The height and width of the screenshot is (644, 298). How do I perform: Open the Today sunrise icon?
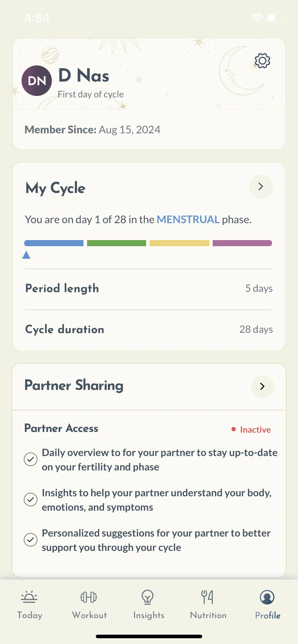point(29,597)
